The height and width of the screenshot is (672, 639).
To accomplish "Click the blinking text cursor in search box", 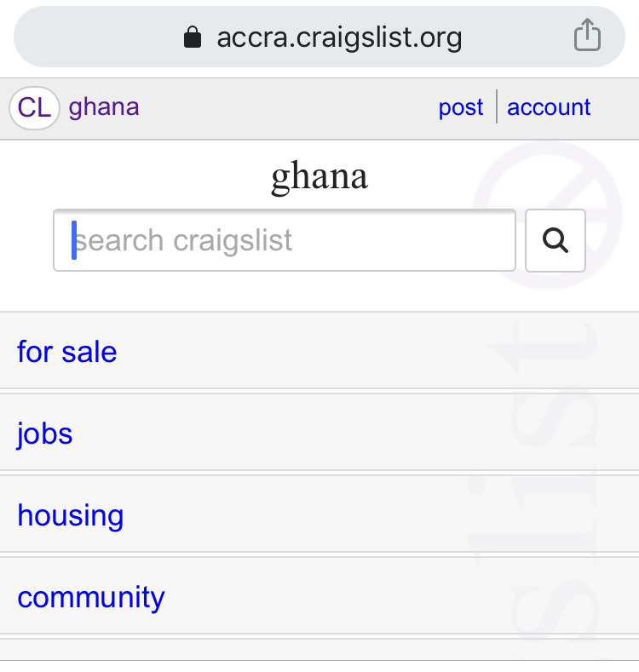I will [x=74, y=241].
